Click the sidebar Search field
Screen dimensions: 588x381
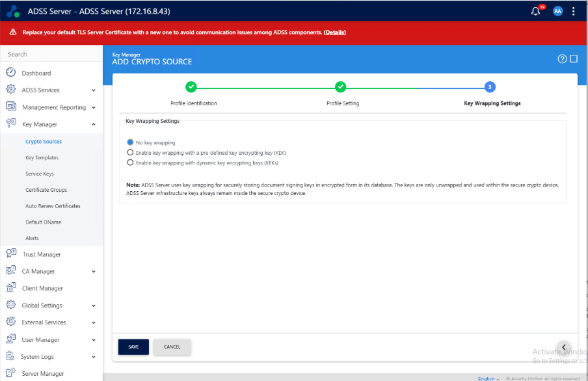(52, 54)
